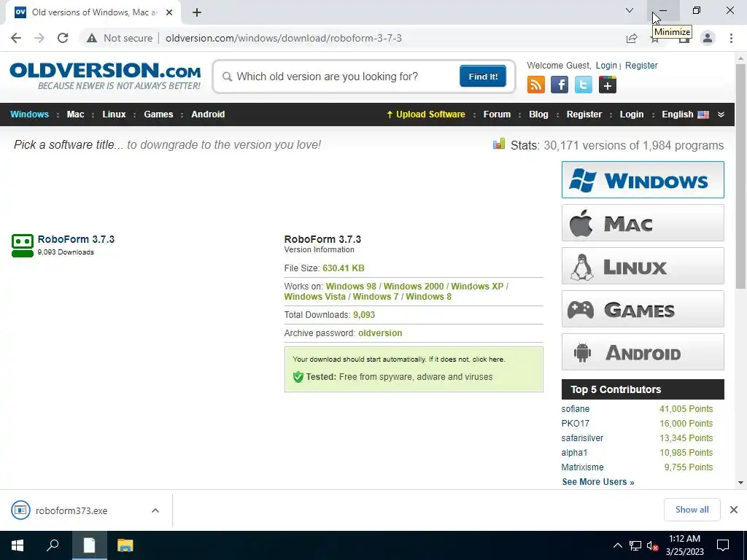Click Show all downloads button
This screenshot has width=747, height=560.
pos(692,510)
